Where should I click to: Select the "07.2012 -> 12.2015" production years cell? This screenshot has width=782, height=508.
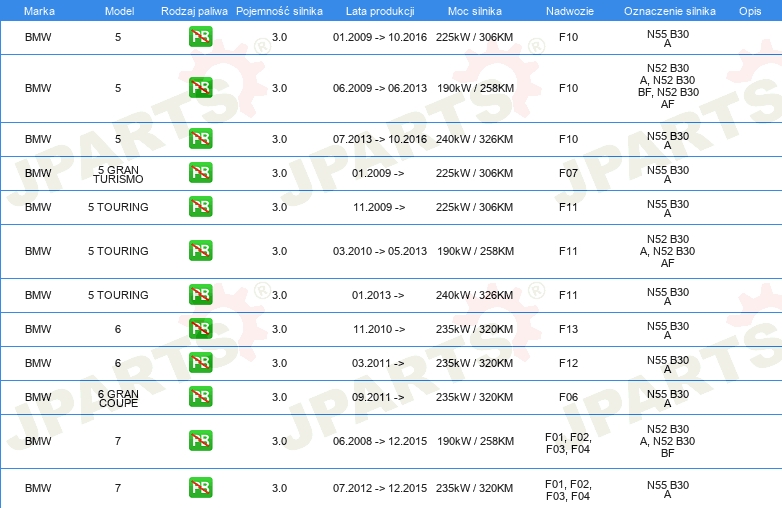coord(380,488)
